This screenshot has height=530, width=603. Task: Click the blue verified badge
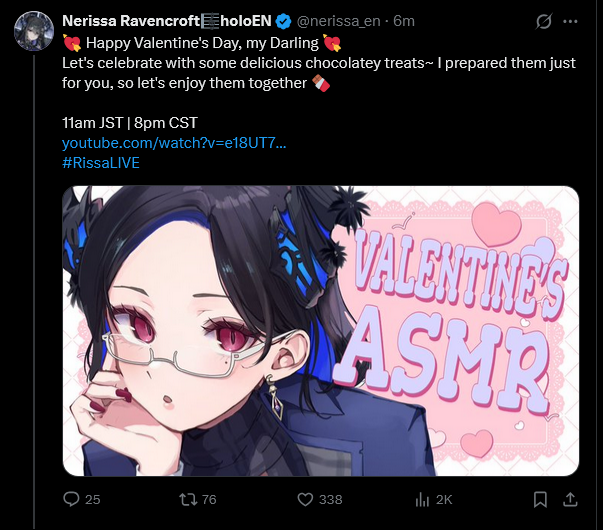click(x=284, y=21)
